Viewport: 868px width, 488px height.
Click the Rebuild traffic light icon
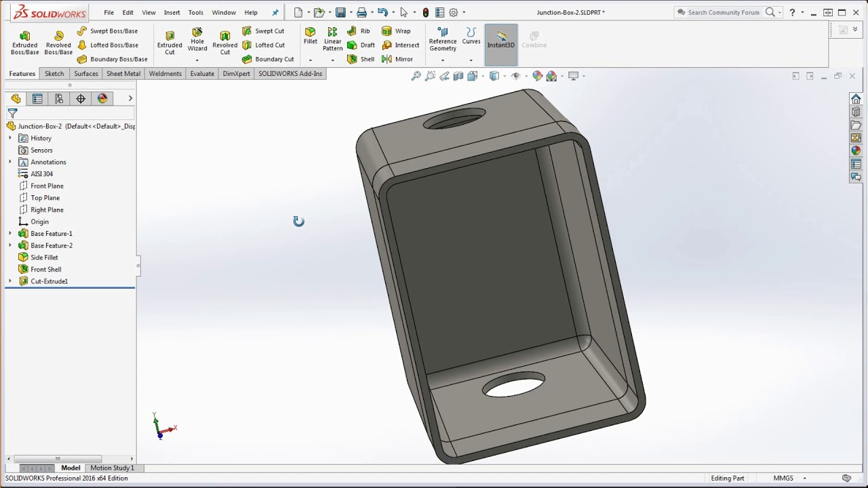click(426, 12)
